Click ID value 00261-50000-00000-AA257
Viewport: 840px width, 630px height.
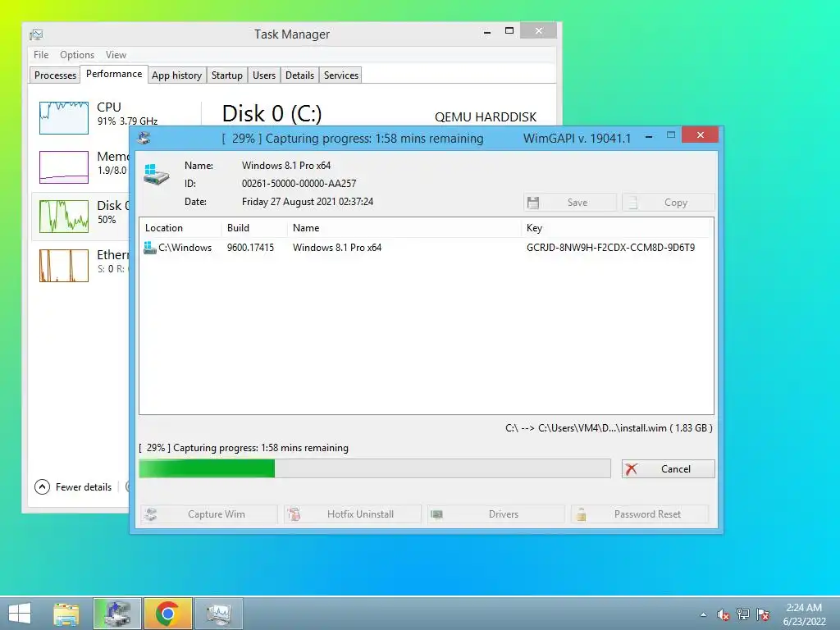tap(299, 184)
